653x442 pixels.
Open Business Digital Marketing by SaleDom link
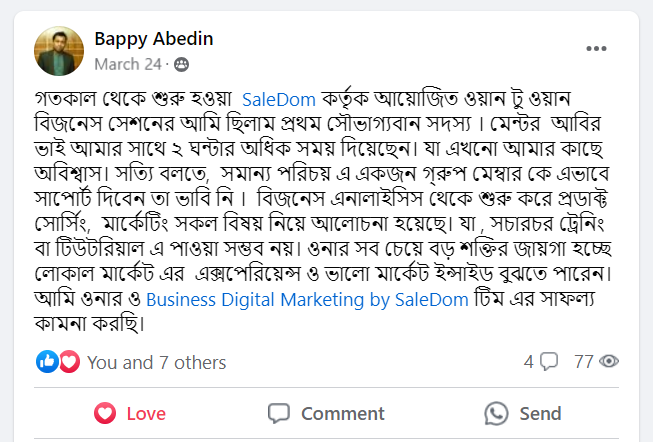pyautogui.click(x=276, y=298)
